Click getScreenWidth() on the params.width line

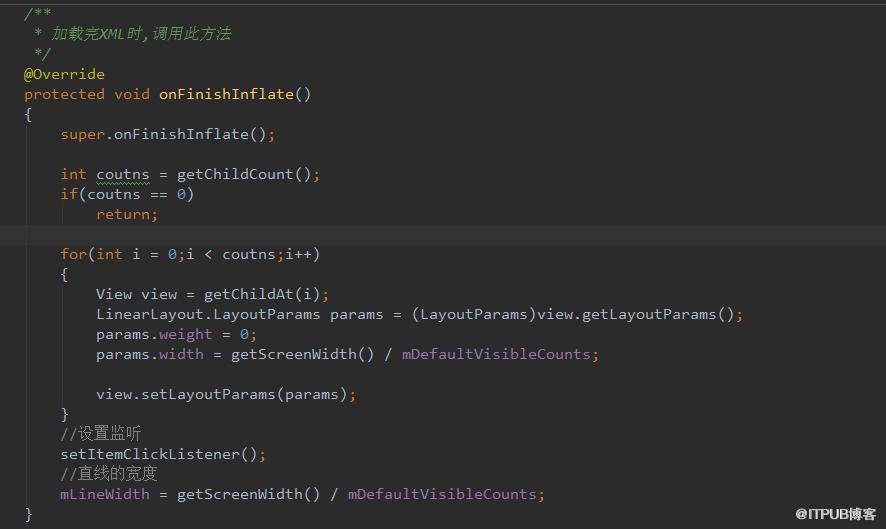coord(302,354)
